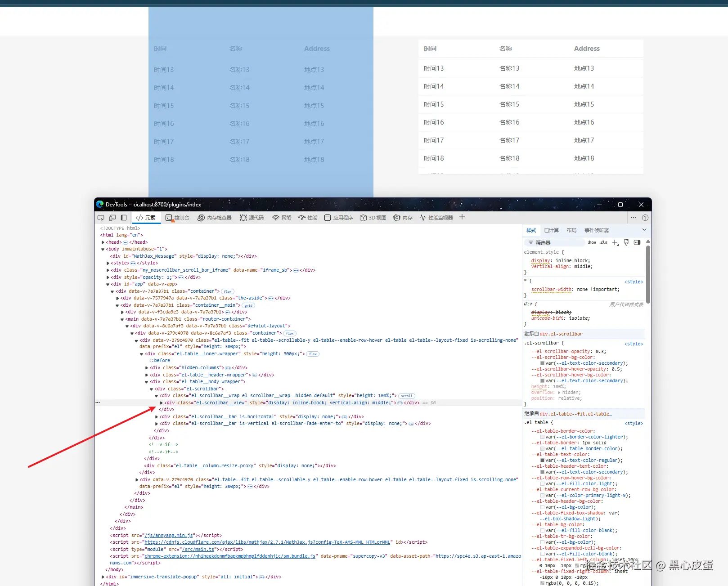
Task: Switch to the 内存检查器 tab
Action: [215, 218]
